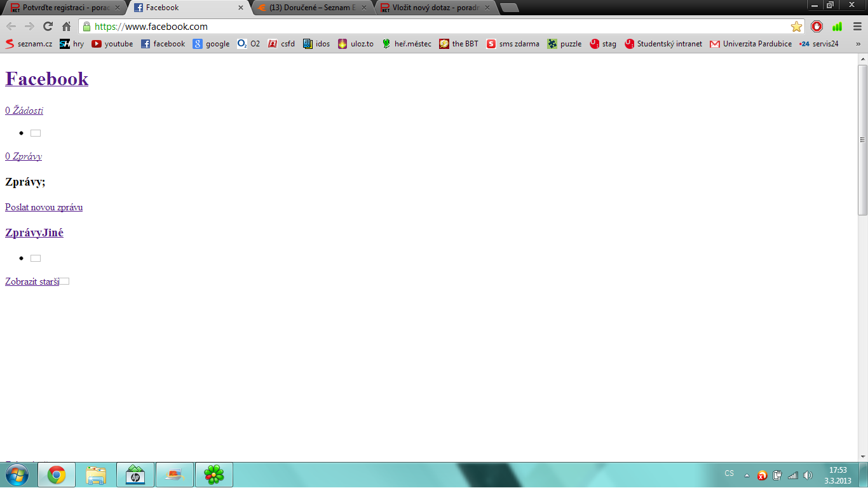868x488 pixels.
Task: Open the Windows Start menu
Action: [17, 475]
